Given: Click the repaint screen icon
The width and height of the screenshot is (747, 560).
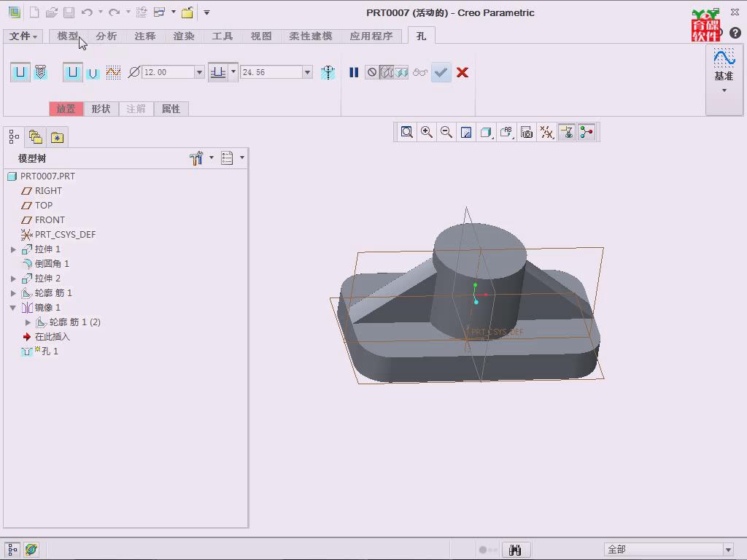Looking at the screenshot, I should point(466,133).
